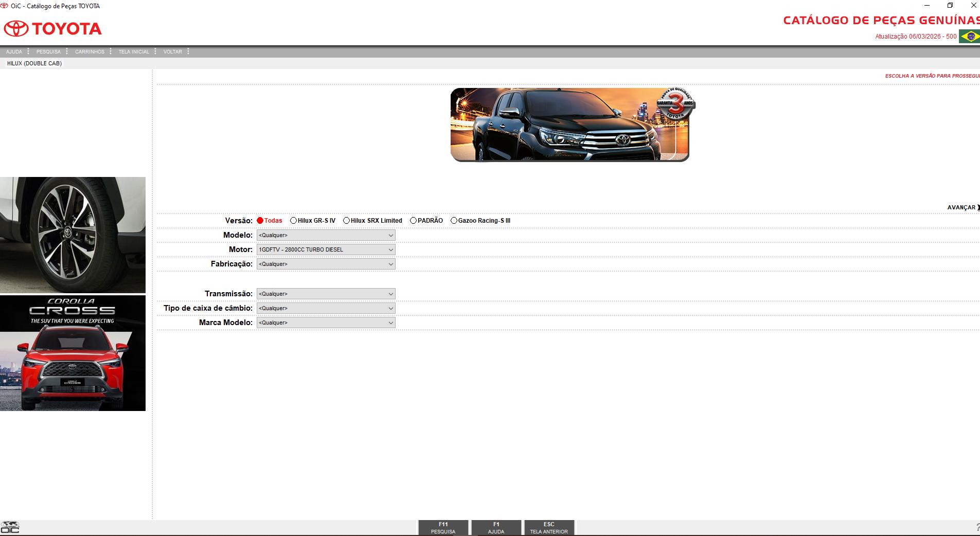Click the CATÁLOGO DE PEÇAS GENUÍNAS heading
The width and height of the screenshot is (980, 536).
(x=881, y=20)
